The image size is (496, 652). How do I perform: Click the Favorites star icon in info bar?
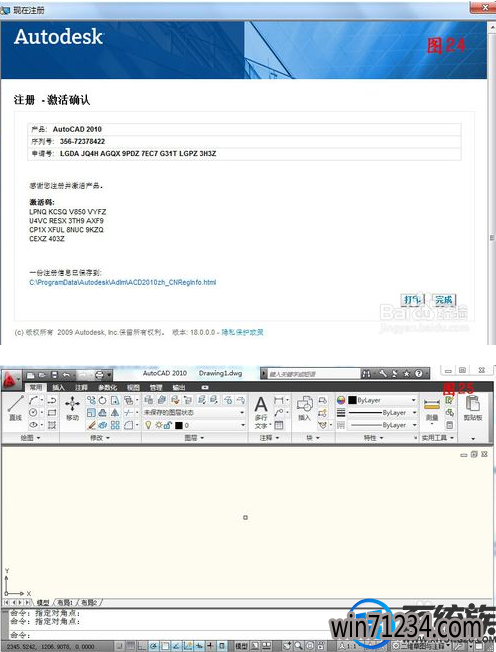(407, 373)
